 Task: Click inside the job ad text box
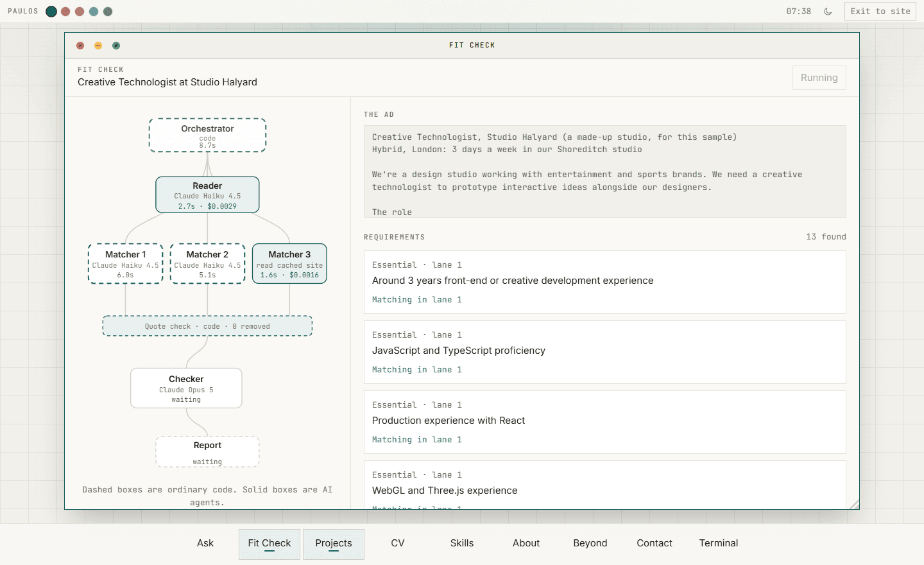[x=604, y=171]
